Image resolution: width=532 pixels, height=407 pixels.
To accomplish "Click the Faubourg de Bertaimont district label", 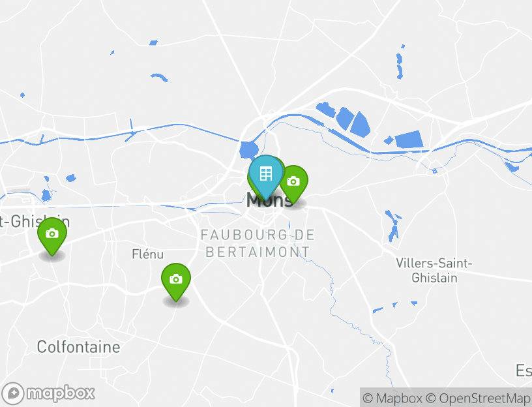I will click(x=258, y=243).
